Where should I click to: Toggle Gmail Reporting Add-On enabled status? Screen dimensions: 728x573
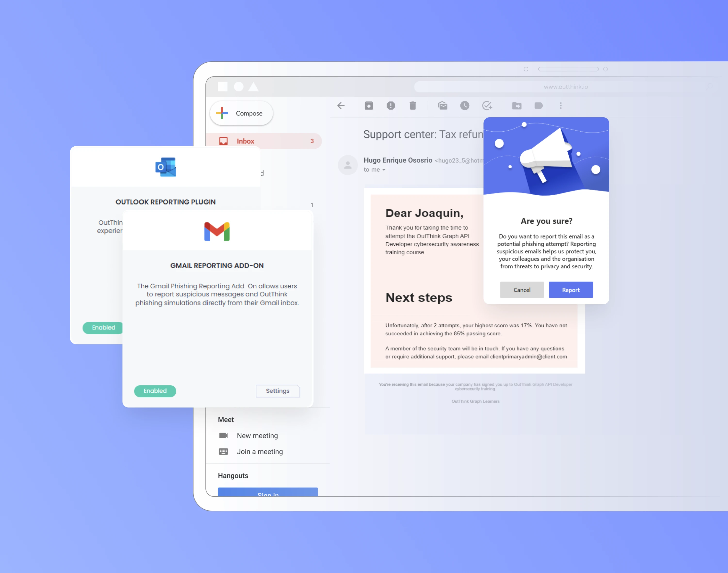[154, 390]
